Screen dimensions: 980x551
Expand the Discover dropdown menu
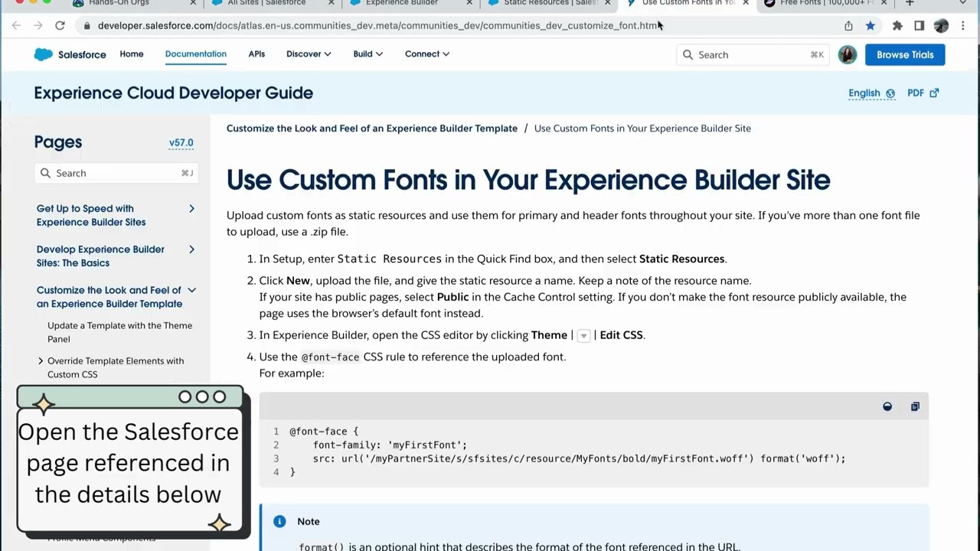tap(309, 54)
